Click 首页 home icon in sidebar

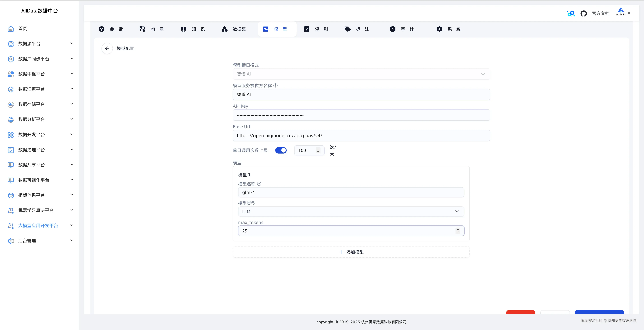(11, 29)
